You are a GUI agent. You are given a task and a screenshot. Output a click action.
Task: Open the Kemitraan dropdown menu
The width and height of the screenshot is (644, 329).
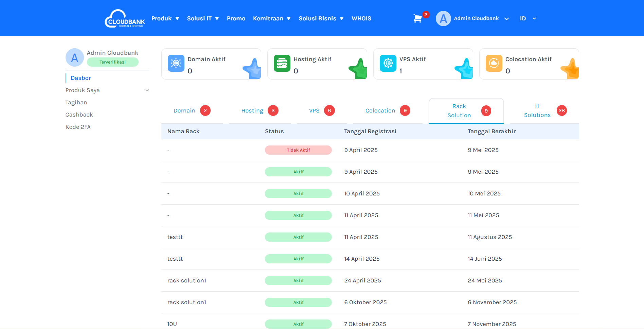[x=271, y=19]
